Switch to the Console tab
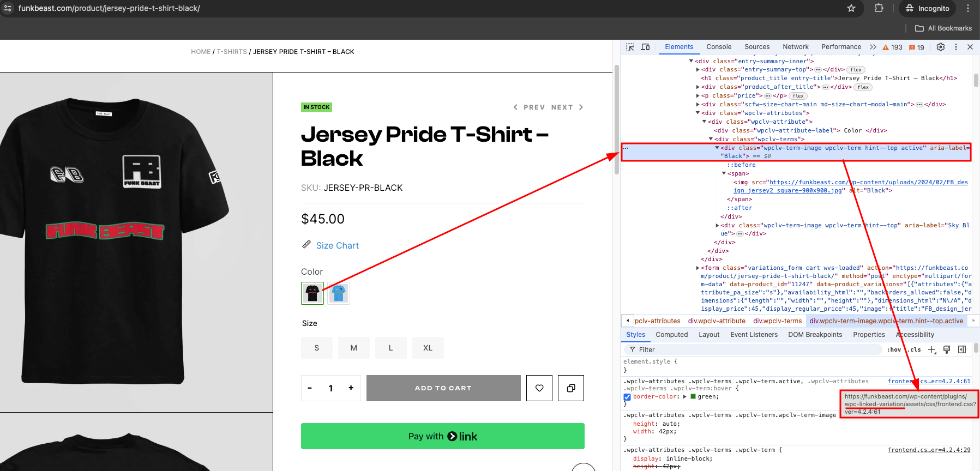Screen dimensions: 980x471 (719, 47)
